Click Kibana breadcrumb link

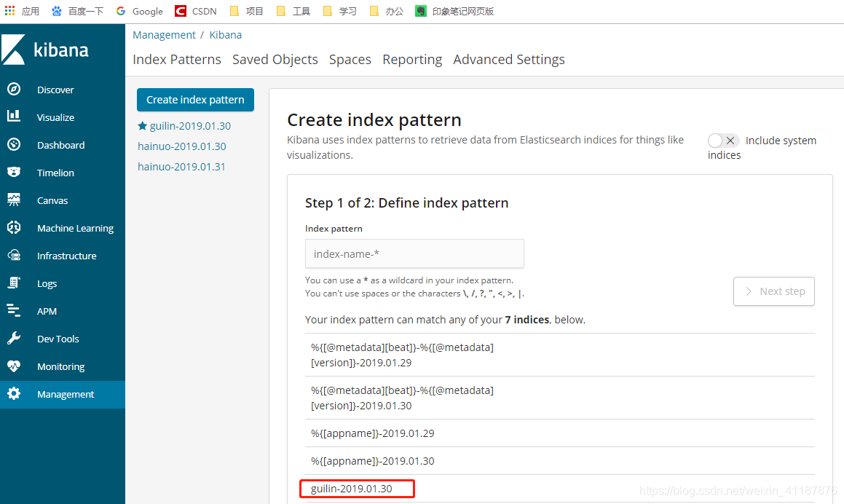226,34
